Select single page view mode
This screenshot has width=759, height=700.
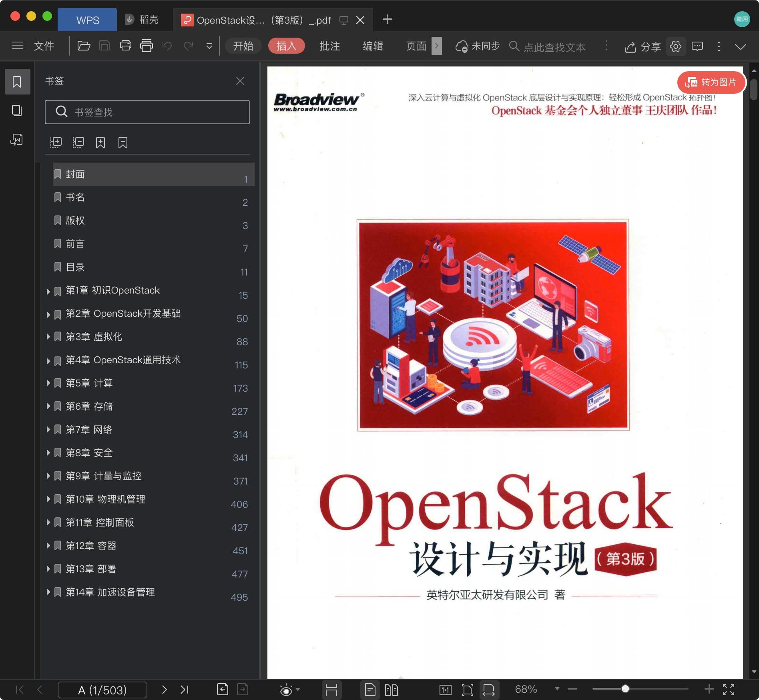tap(370, 690)
